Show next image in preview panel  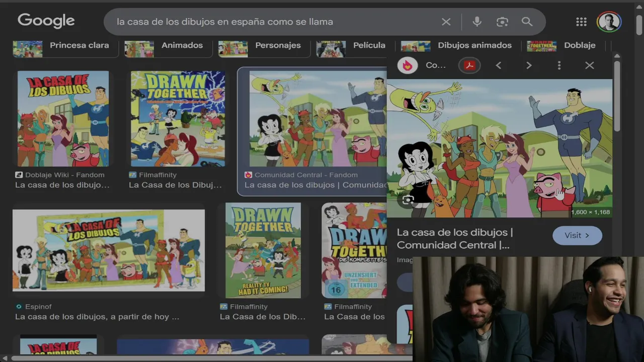click(x=529, y=65)
